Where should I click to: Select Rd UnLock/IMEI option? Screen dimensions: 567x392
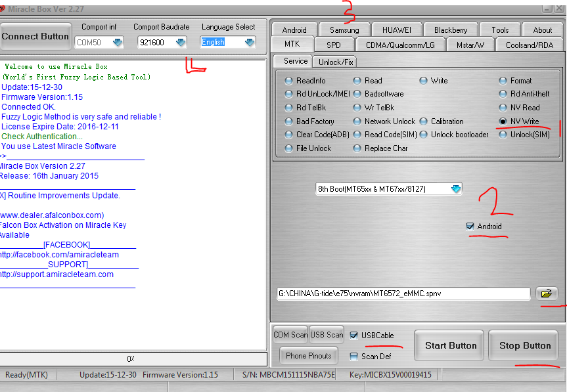point(317,94)
